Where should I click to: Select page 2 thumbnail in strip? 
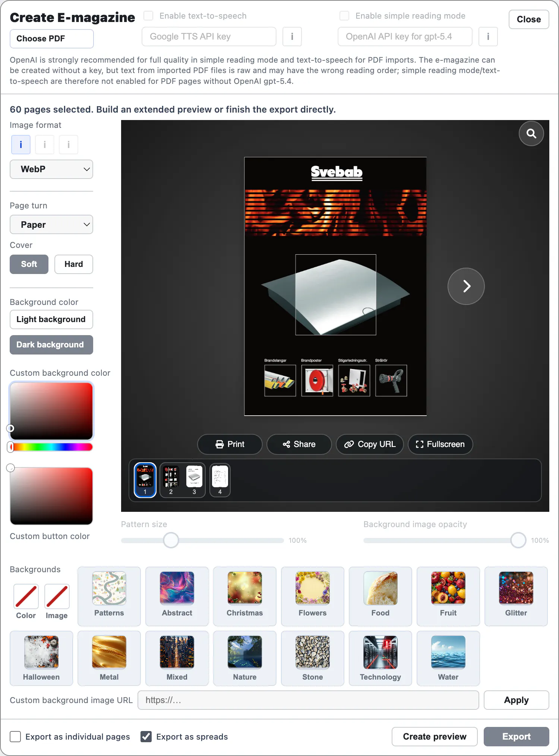click(x=171, y=480)
